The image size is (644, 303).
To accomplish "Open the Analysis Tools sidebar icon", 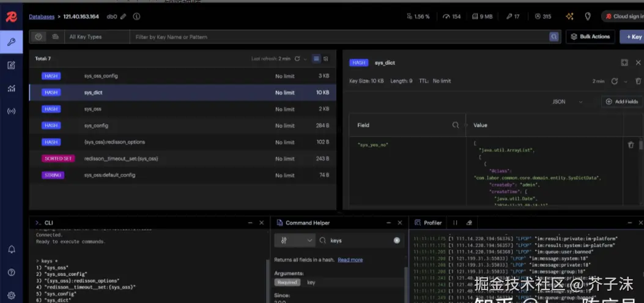I will (x=11, y=88).
